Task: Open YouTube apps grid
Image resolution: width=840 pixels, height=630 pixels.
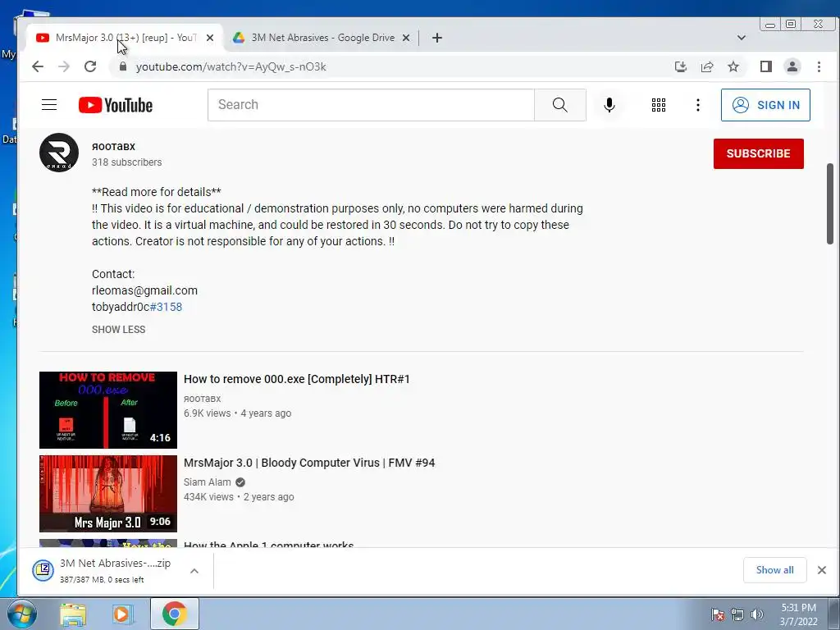Action: click(x=659, y=105)
